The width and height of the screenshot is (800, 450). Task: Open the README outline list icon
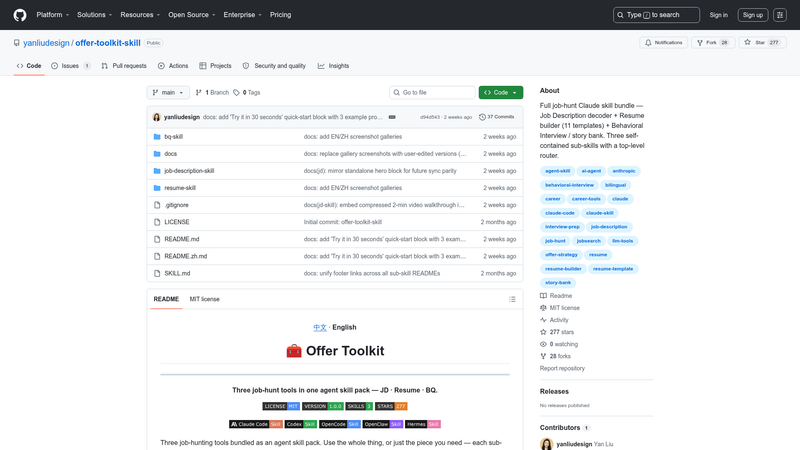point(512,299)
